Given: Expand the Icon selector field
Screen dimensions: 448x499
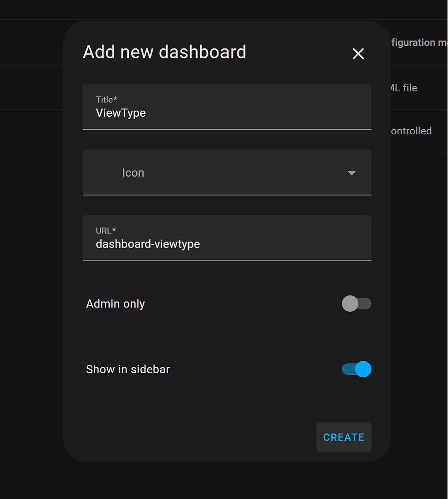Looking at the screenshot, I should pos(227,173).
